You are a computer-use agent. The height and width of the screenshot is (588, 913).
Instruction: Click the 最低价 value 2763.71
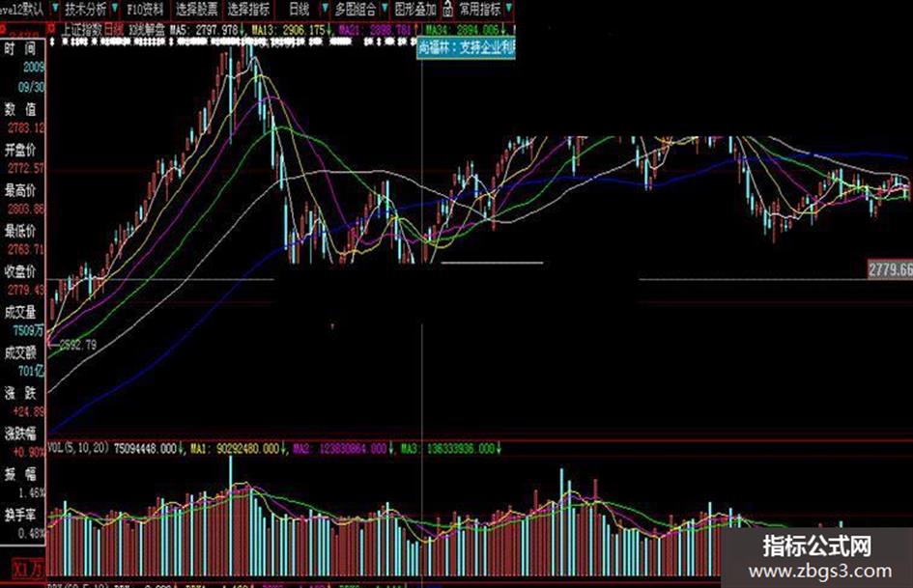25,249
